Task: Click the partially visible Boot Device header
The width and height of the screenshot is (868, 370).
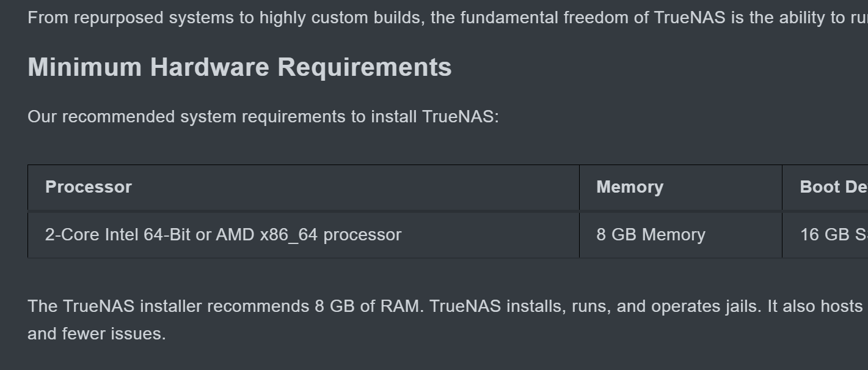Action: (834, 187)
